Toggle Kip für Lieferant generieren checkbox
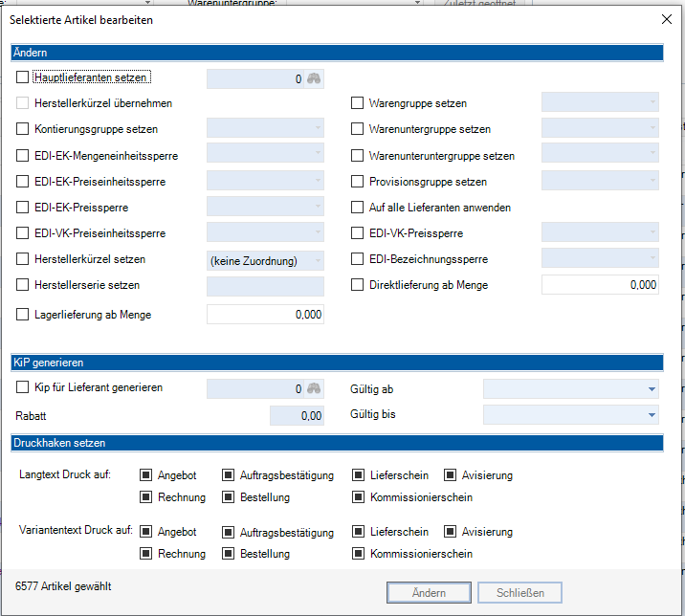685x616 pixels. 23,387
